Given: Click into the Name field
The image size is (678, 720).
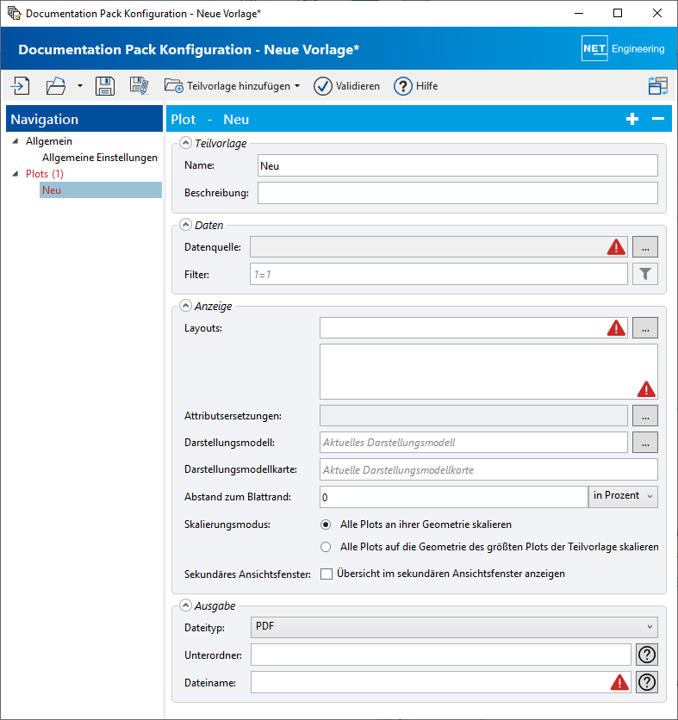Looking at the screenshot, I should click(x=457, y=166).
